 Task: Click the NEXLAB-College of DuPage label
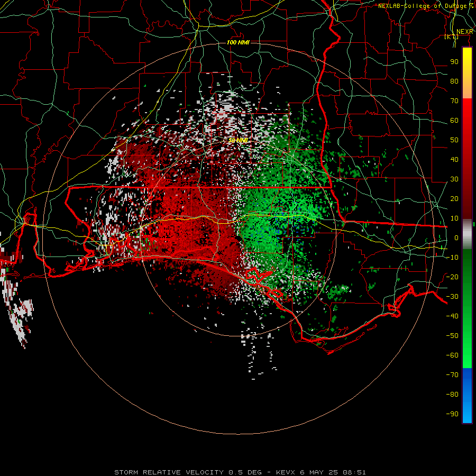click(425, 6)
